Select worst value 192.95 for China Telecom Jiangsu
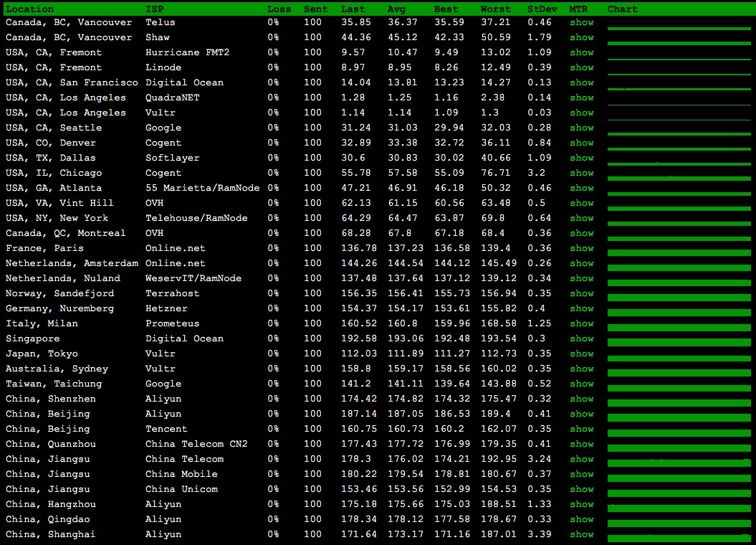Screen dimensions: 756x545 point(499,459)
